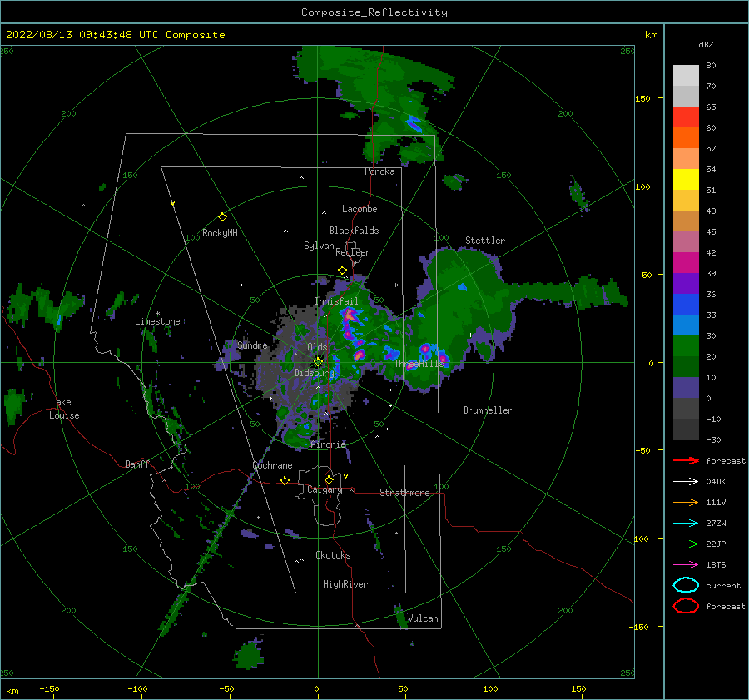Click the Didsbury town label

(314, 373)
